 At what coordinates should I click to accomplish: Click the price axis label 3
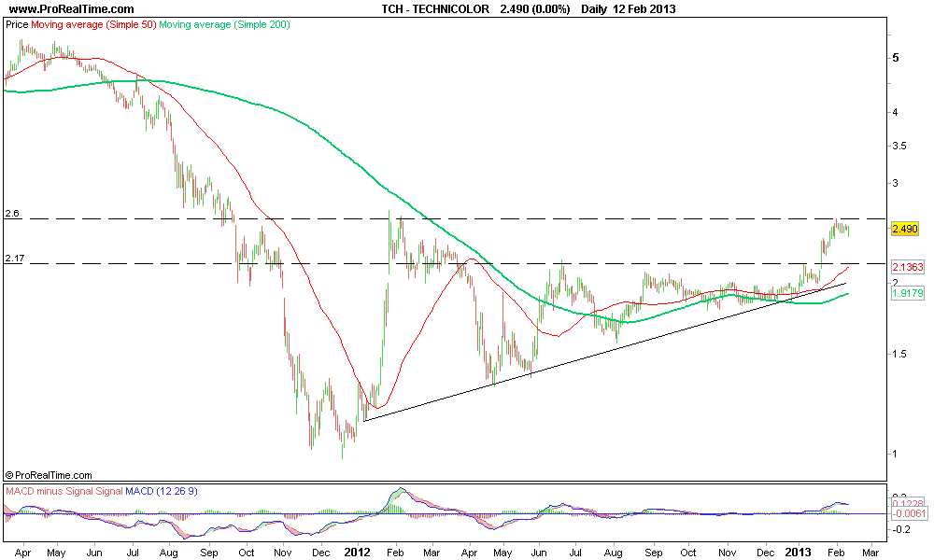pyautogui.click(x=896, y=183)
